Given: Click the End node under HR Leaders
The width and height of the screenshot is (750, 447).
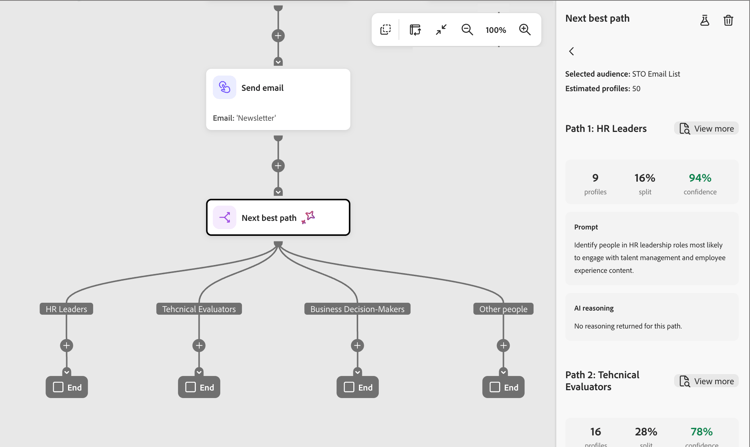Looking at the screenshot, I should tap(66, 387).
